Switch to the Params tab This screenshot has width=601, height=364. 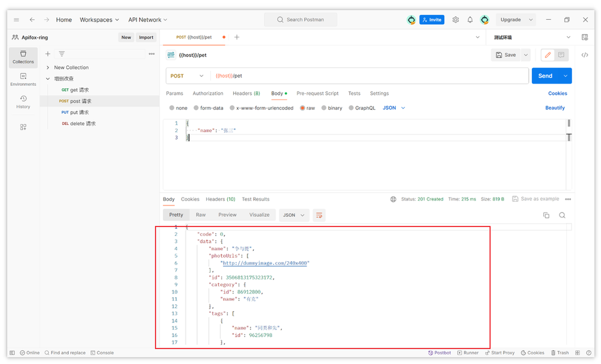pyautogui.click(x=174, y=94)
